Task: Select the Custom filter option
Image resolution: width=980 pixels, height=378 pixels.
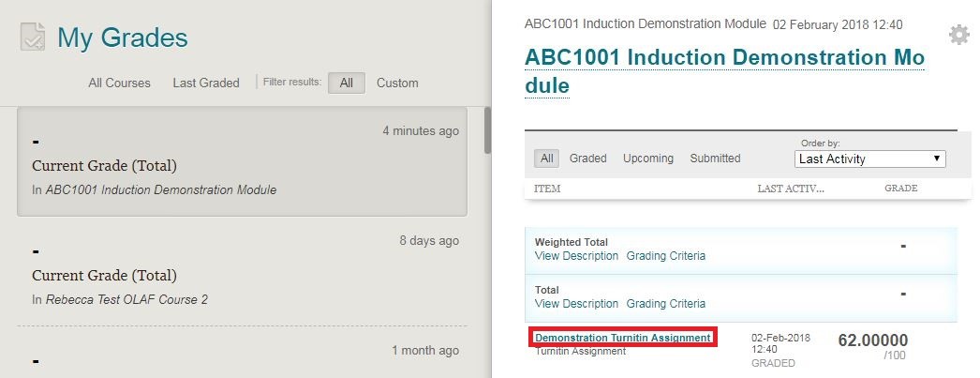Action: point(397,83)
